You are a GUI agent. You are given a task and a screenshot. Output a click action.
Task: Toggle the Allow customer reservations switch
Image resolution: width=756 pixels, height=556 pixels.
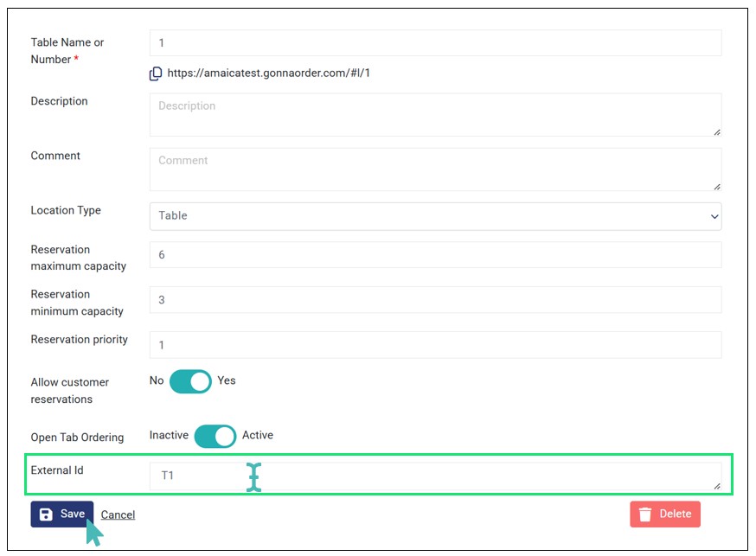pyautogui.click(x=190, y=381)
